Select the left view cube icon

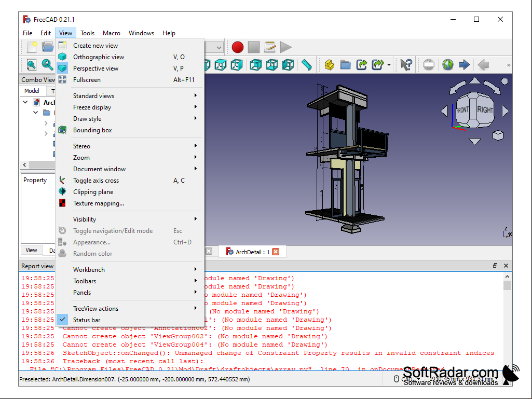tap(288, 65)
